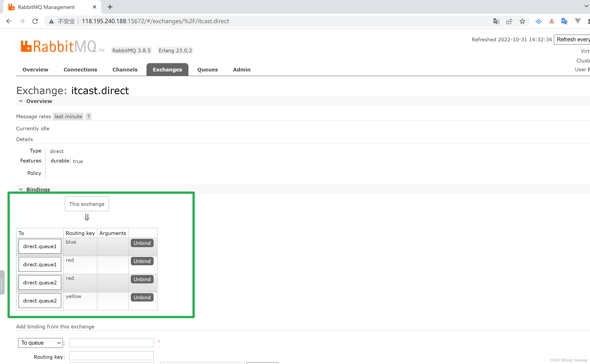The width and height of the screenshot is (590, 364).
Task: Click the 'Currently idle' status text
Action: click(33, 128)
